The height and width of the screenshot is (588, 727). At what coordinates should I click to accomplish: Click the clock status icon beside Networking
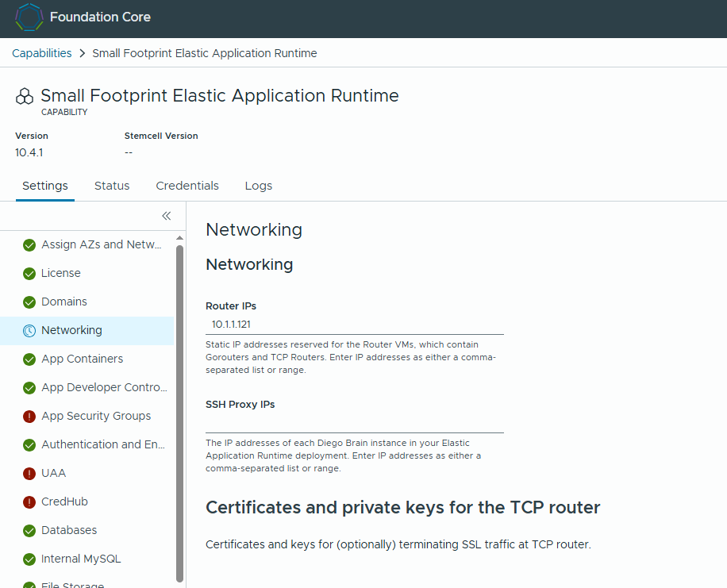tap(29, 331)
